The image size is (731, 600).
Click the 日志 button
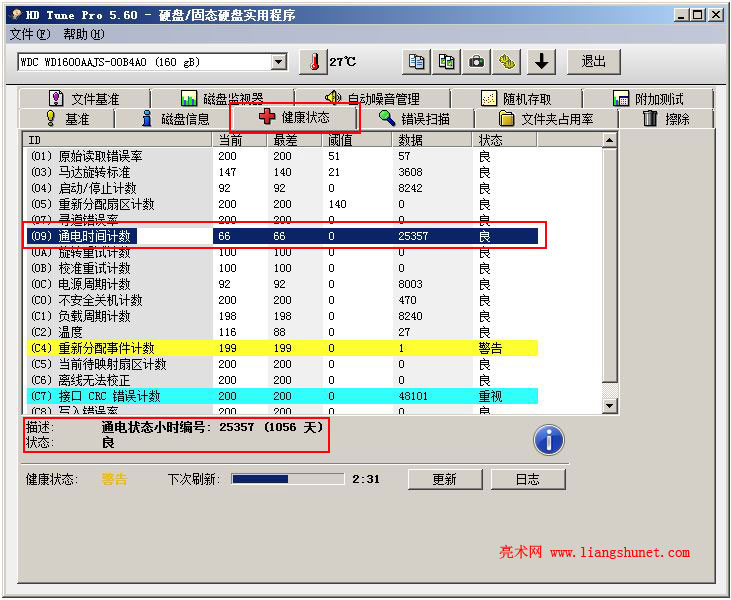528,479
